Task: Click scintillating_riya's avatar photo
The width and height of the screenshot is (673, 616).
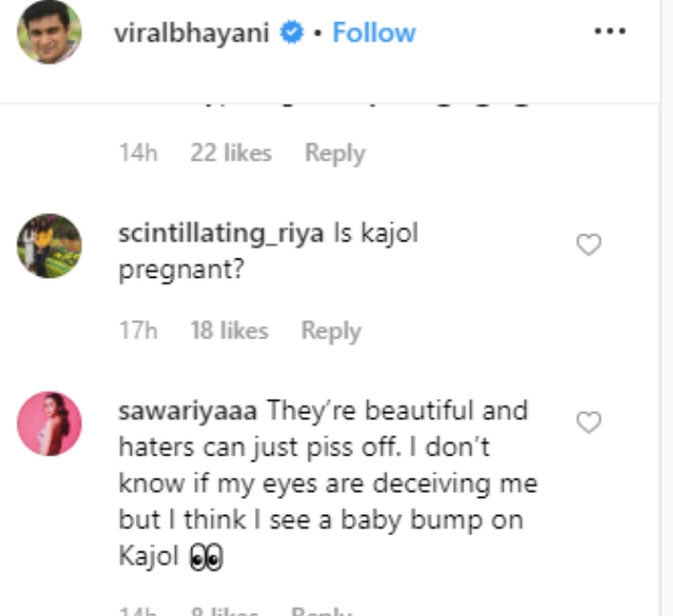Action: (49, 246)
